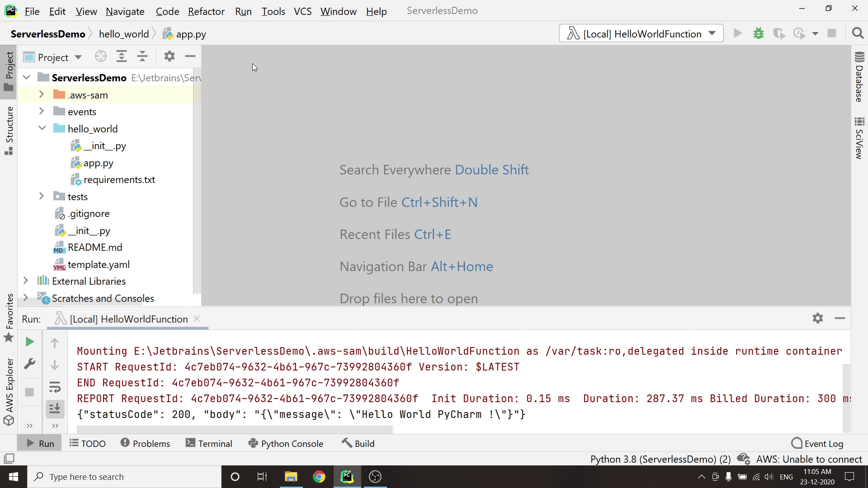Open the Event Log
The height and width of the screenshot is (488, 868).
coord(817,444)
